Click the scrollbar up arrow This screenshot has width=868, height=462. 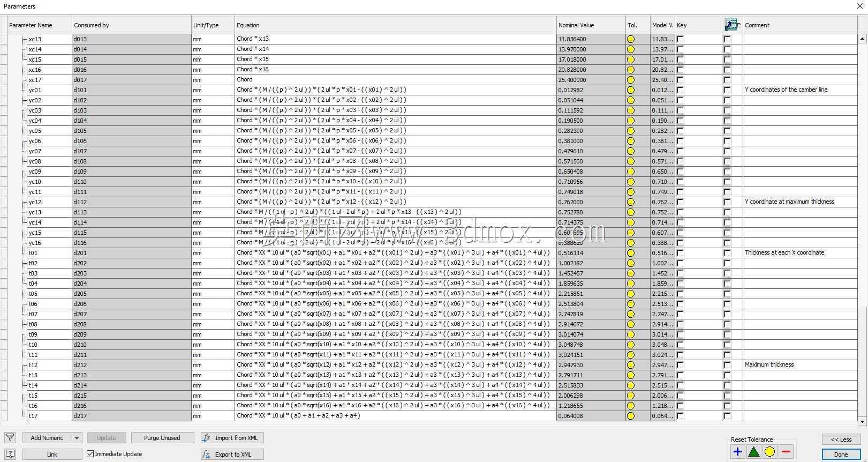[862, 39]
